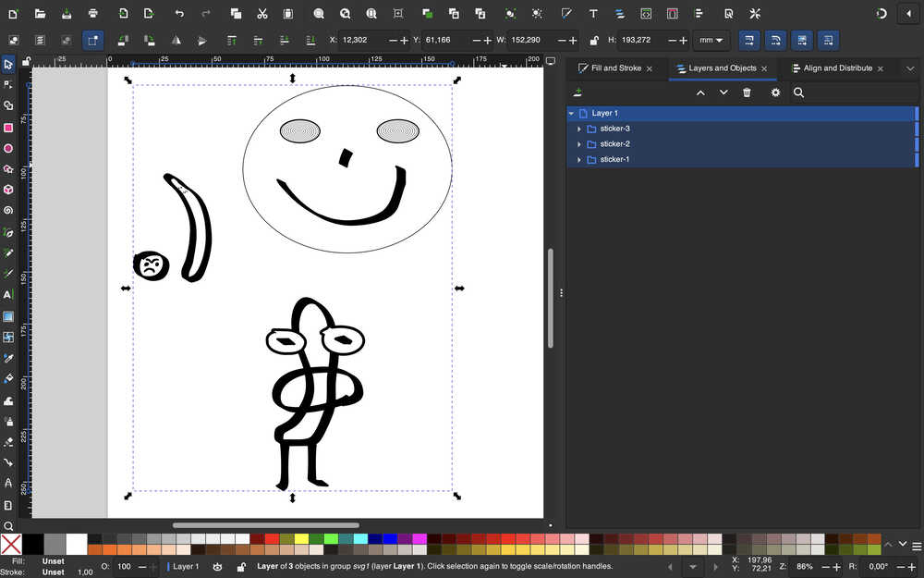
Task: Toggle current layer visibility in status bar
Action: pyautogui.click(x=218, y=567)
